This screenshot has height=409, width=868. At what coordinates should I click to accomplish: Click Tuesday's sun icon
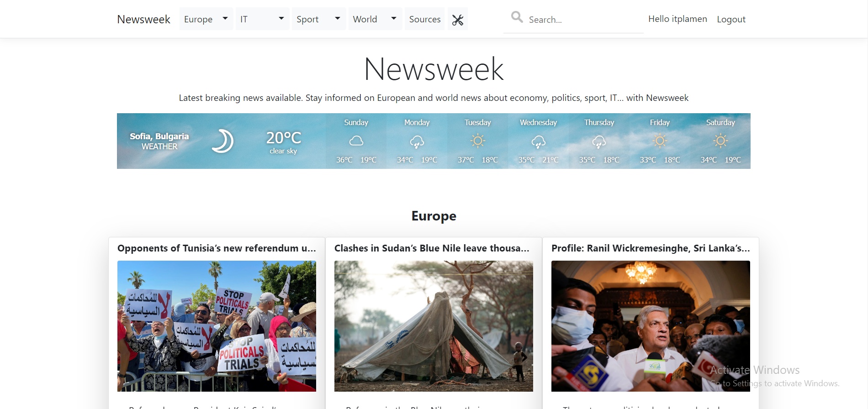(478, 141)
